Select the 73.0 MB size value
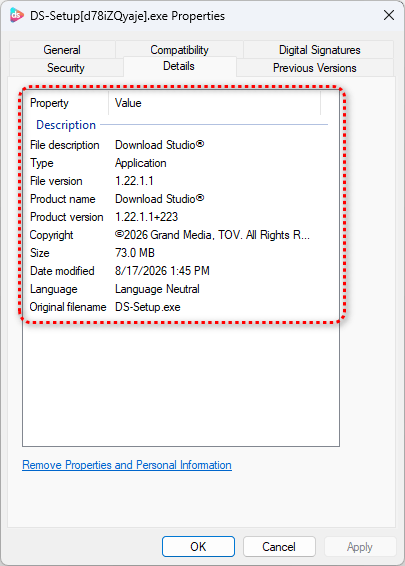405x566 pixels. (135, 253)
